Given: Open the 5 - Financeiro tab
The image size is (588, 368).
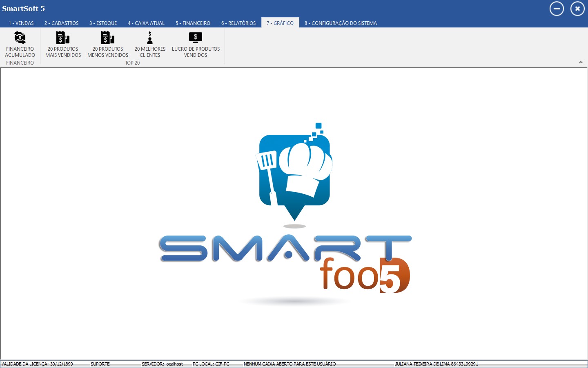Looking at the screenshot, I should click(193, 23).
